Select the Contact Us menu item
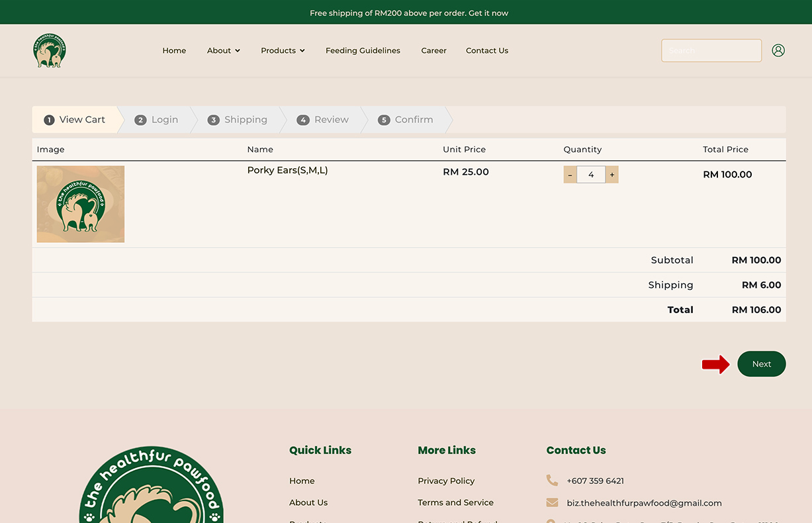This screenshot has height=523, width=812. tap(487, 50)
